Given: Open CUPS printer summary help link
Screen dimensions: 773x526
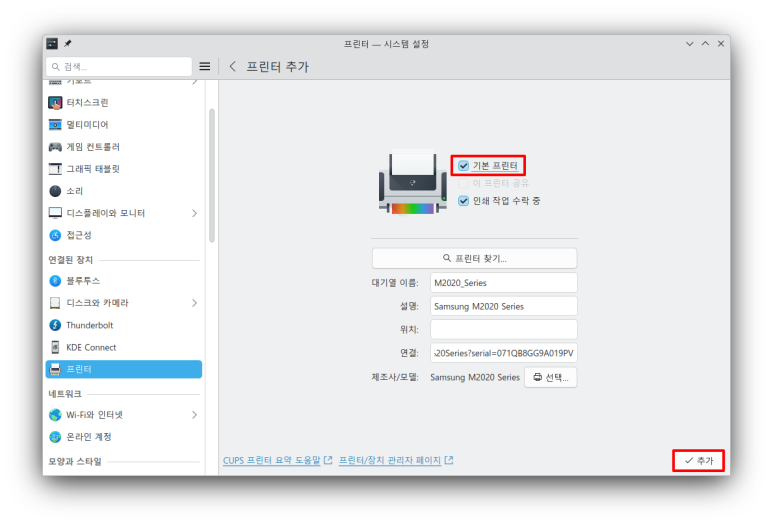Looking at the screenshot, I should pyautogui.click(x=278, y=460).
